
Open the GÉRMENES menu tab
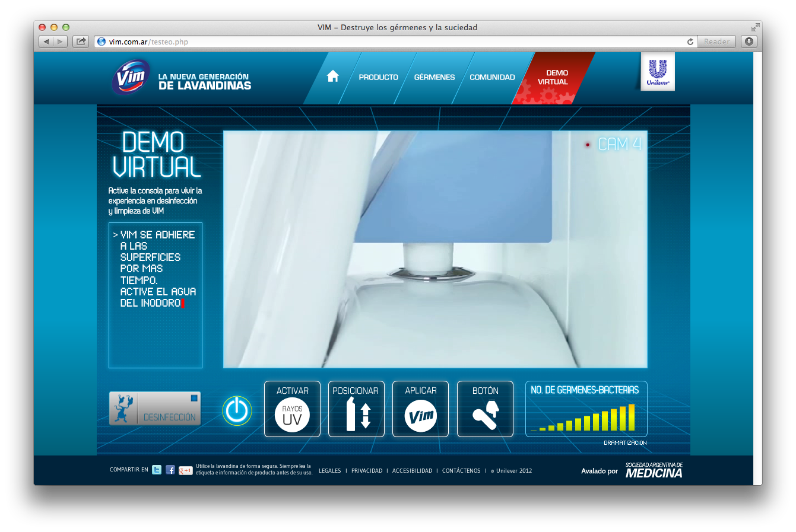[x=435, y=77]
